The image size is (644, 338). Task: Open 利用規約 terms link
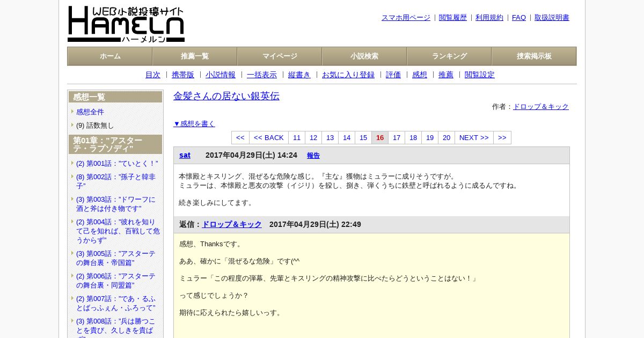click(489, 18)
